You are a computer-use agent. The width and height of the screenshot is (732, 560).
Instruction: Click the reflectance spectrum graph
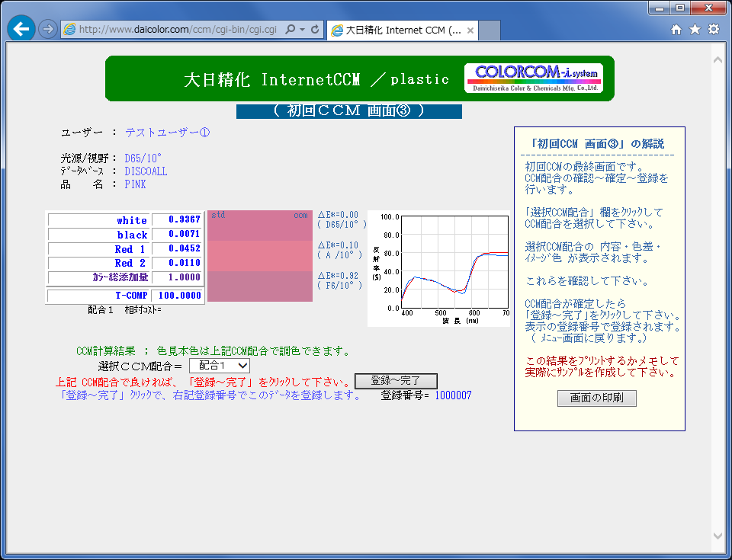[x=439, y=268]
